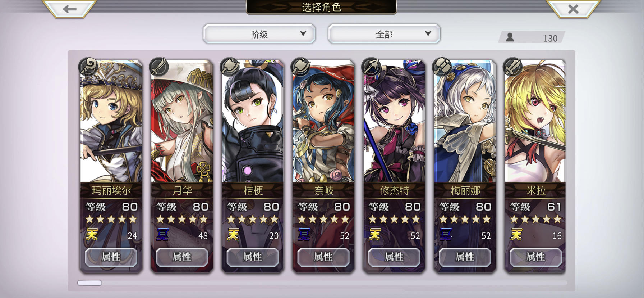This screenshot has height=298, width=644.
Task: Click the 冥 attribute icon on 奈岐
Action: coord(304,235)
